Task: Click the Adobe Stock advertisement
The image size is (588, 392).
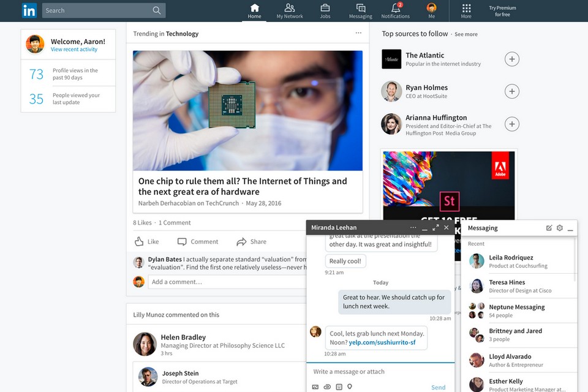Action: (x=449, y=186)
